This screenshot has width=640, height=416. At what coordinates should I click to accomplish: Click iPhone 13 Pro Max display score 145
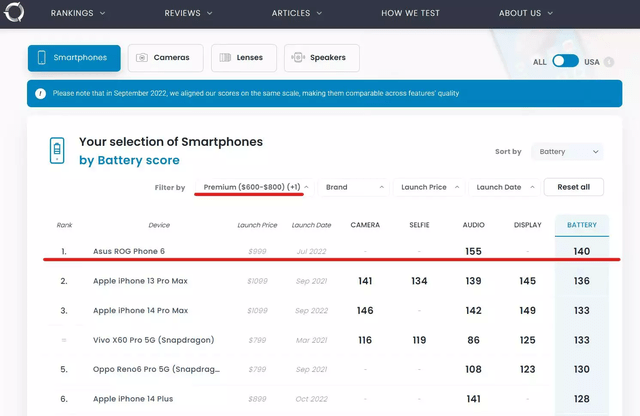[x=527, y=281]
